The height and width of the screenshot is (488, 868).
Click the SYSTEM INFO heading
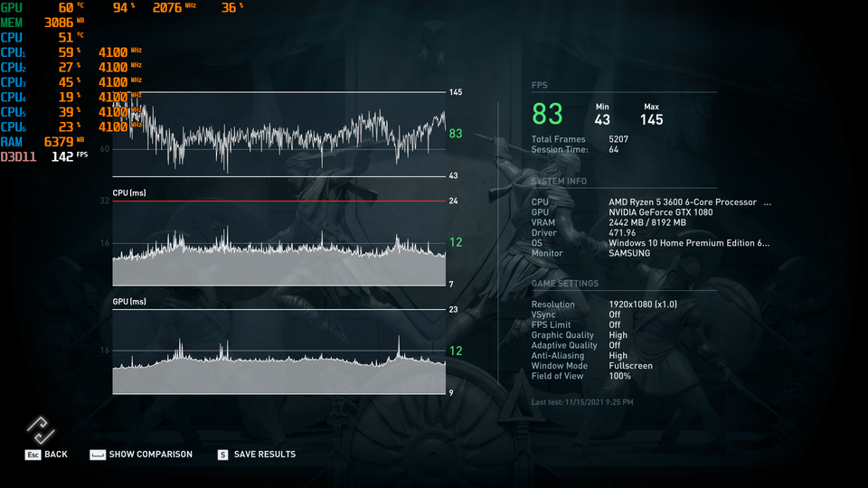[x=559, y=182]
